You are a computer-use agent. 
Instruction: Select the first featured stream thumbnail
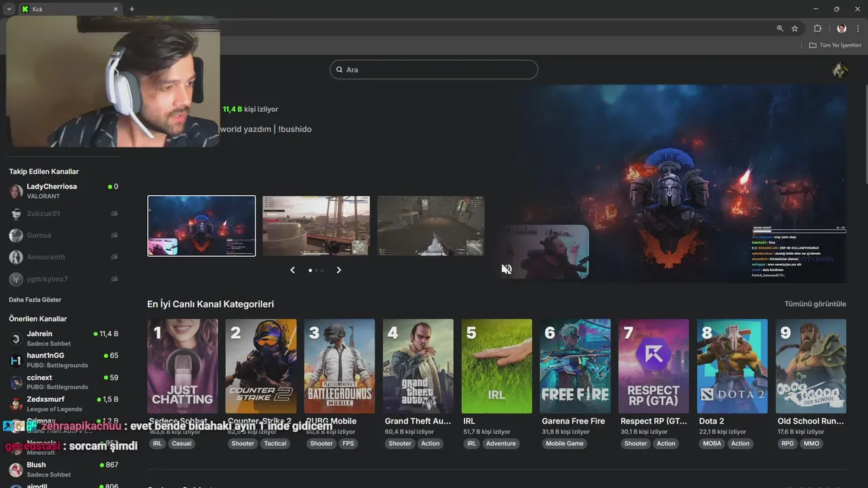[x=201, y=226]
